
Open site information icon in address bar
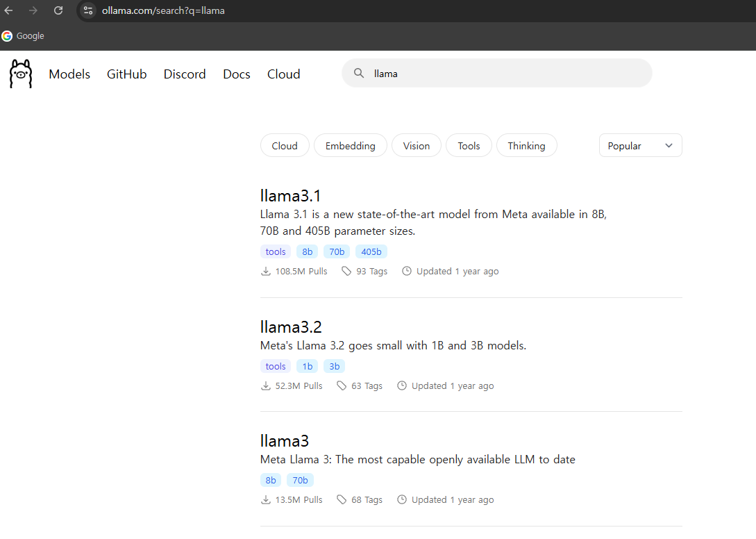87,10
